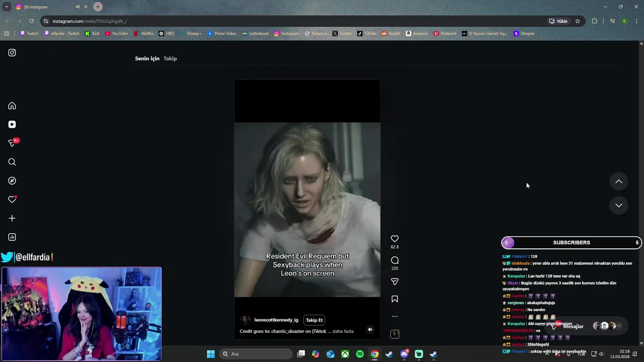Share the reel with the paper plane icon
This screenshot has width=644, height=362.
tap(394, 282)
